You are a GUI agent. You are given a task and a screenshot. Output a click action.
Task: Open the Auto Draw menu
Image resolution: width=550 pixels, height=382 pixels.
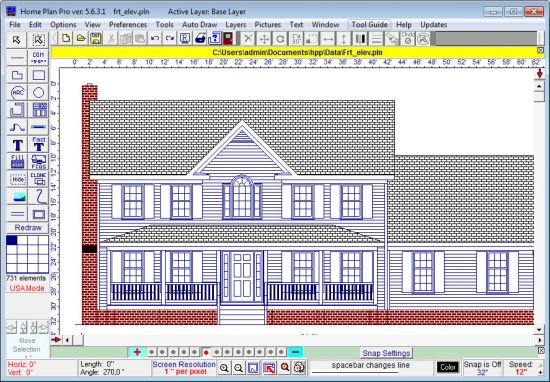pos(199,25)
